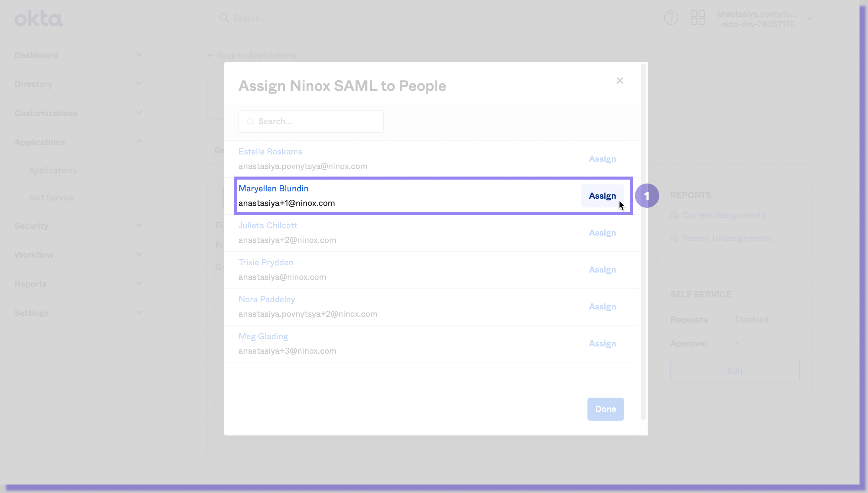Open the help question mark icon

coord(671,18)
